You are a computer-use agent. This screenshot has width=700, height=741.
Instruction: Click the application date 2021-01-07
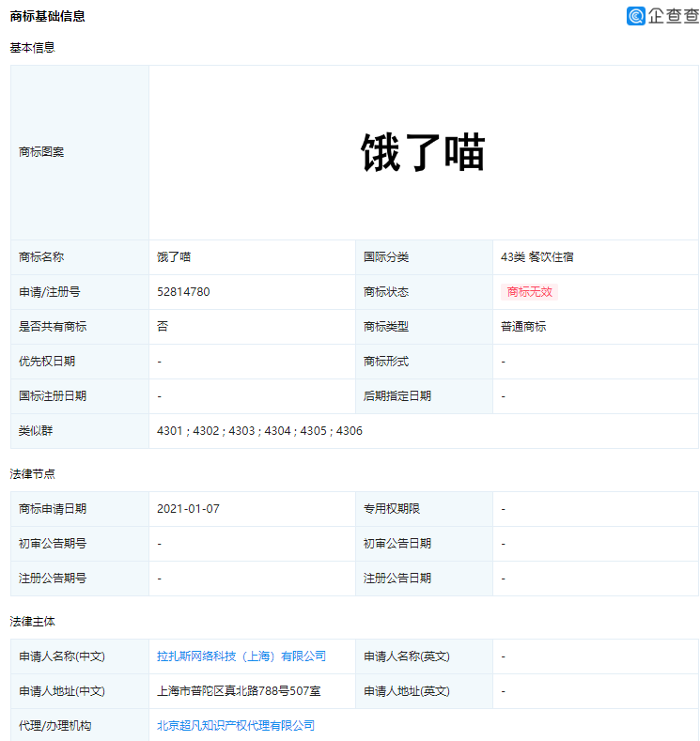(189, 509)
